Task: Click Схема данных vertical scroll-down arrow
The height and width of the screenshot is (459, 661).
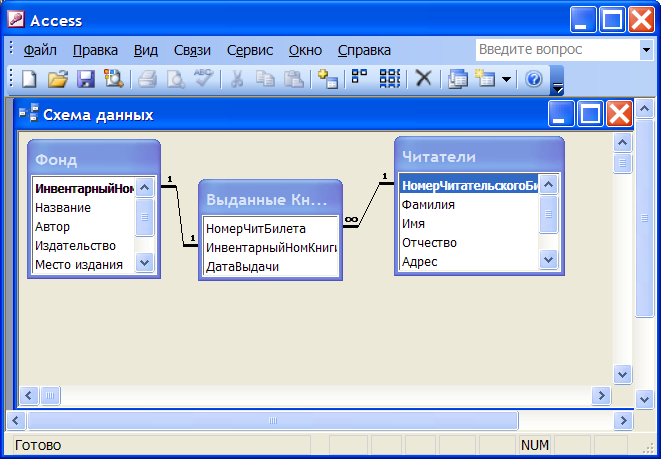Action: click(622, 374)
